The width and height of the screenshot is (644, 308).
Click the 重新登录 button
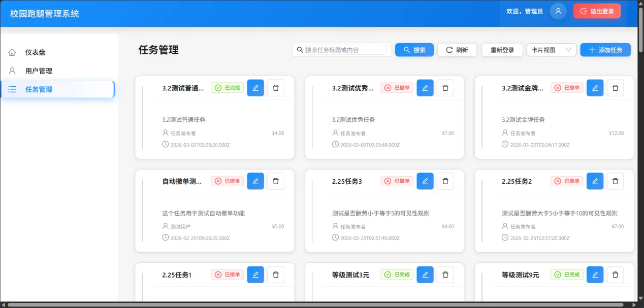click(x=502, y=50)
